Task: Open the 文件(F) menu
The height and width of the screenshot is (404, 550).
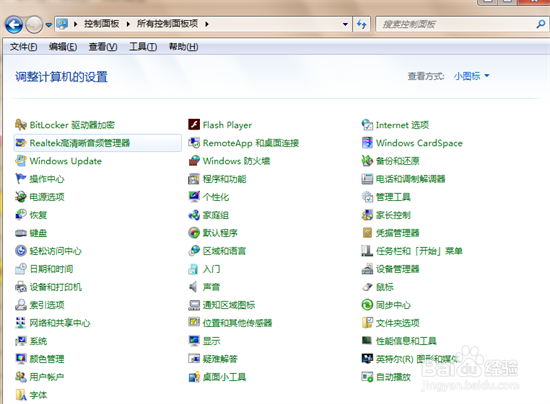Action: [x=24, y=47]
